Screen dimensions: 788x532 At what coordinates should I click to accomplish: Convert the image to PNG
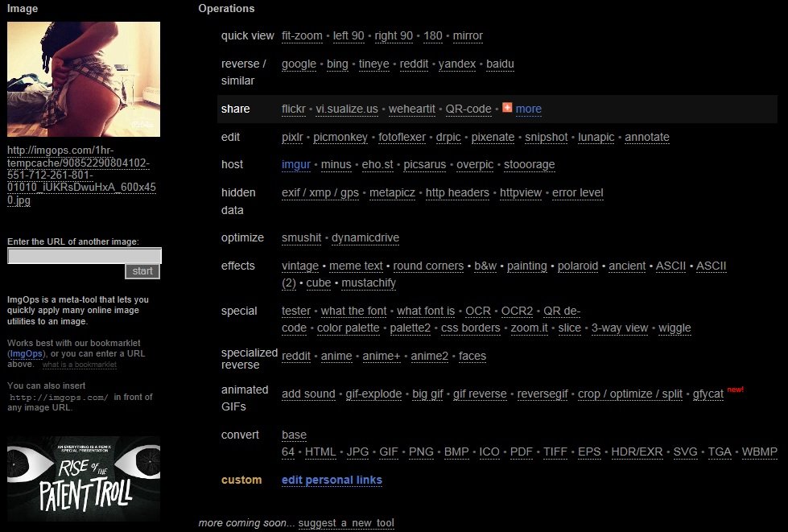click(421, 452)
